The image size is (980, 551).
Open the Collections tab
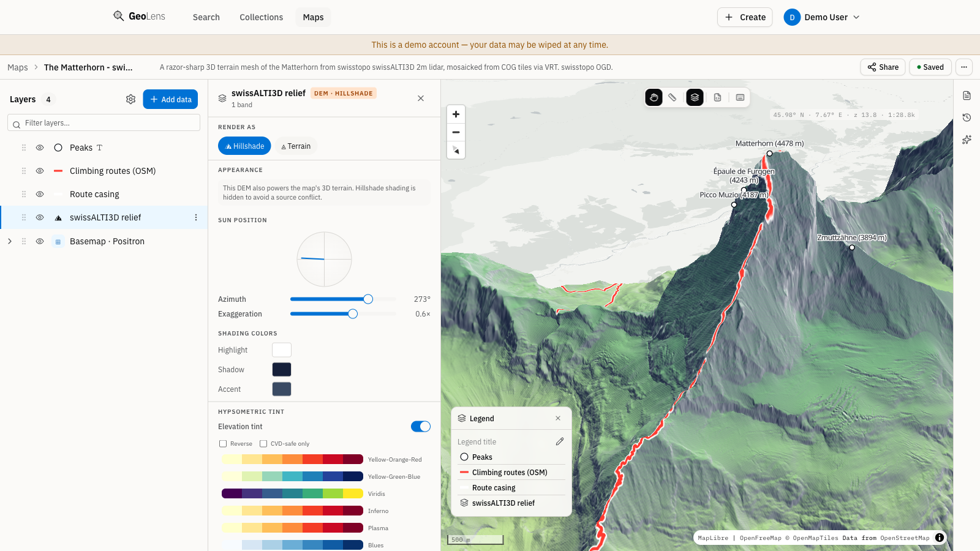pyautogui.click(x=262, y=17)
